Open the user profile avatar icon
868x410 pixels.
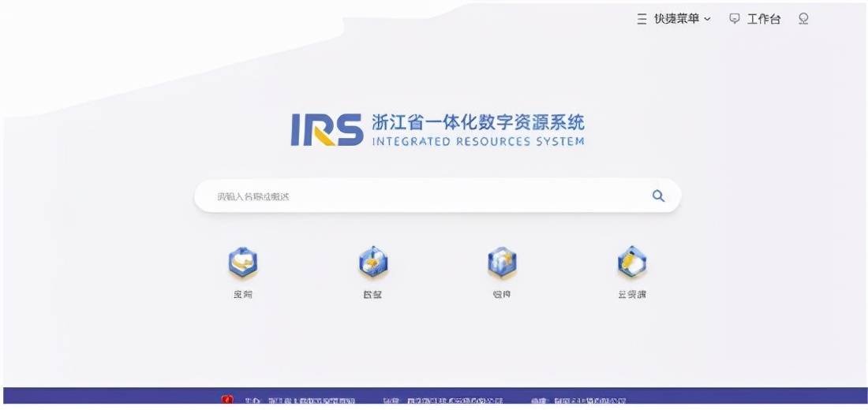804,19
